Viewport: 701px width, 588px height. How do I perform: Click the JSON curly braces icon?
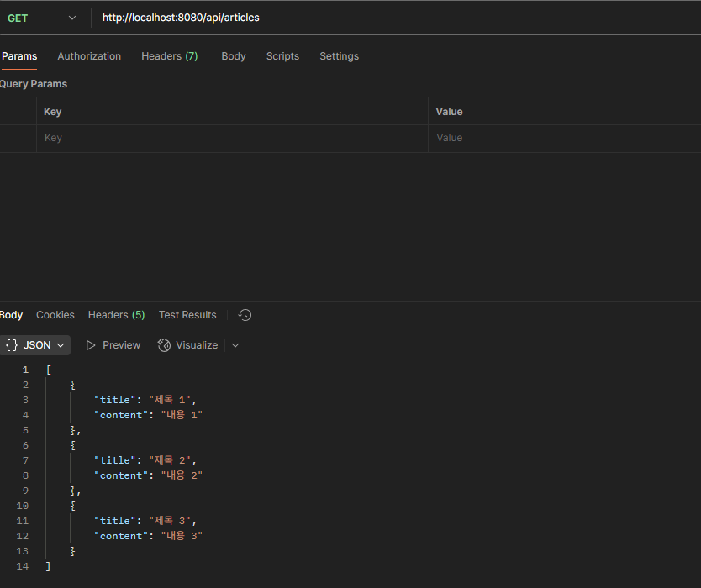point(12,345)
